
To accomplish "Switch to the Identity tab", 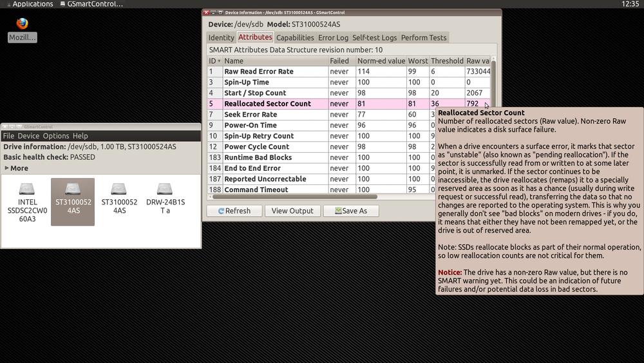I will [x=221, y=38].
